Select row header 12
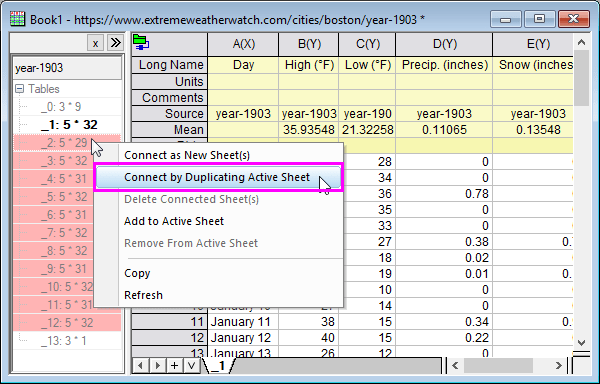 pos(170,338)
